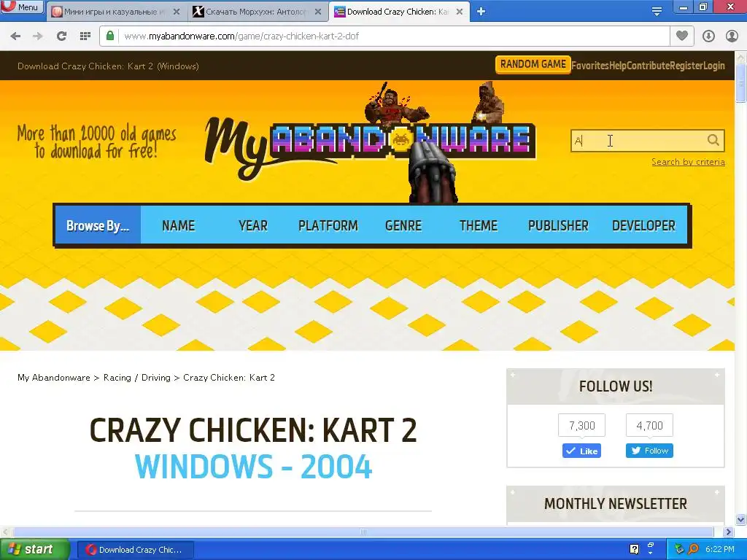Click the help question-mark tray icon

[634, 550]
